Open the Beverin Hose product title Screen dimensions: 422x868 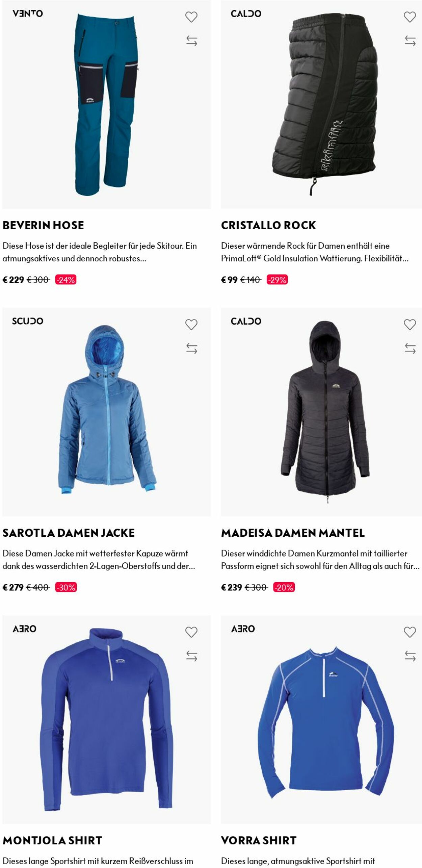(43, 225)
